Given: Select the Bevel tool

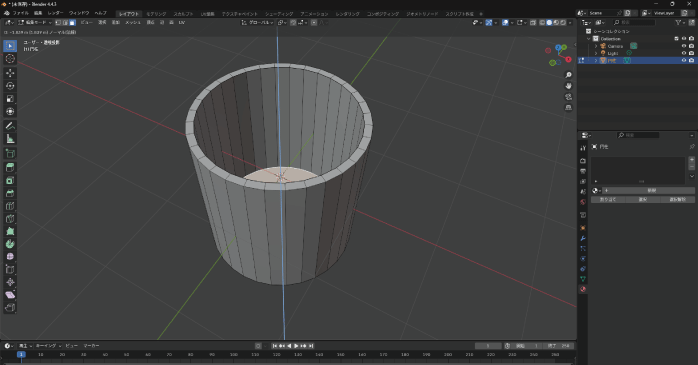Looking at the screenshot, I should point(10,193).
